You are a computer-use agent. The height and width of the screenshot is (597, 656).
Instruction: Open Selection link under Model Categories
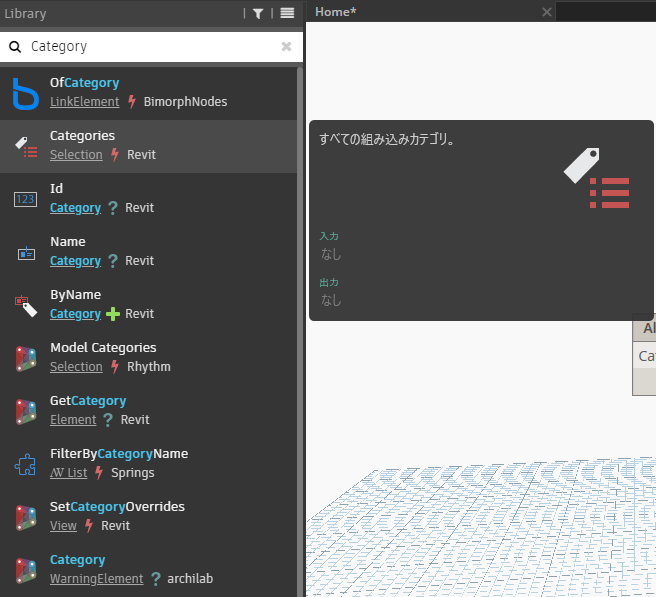[x=76, y=367]
